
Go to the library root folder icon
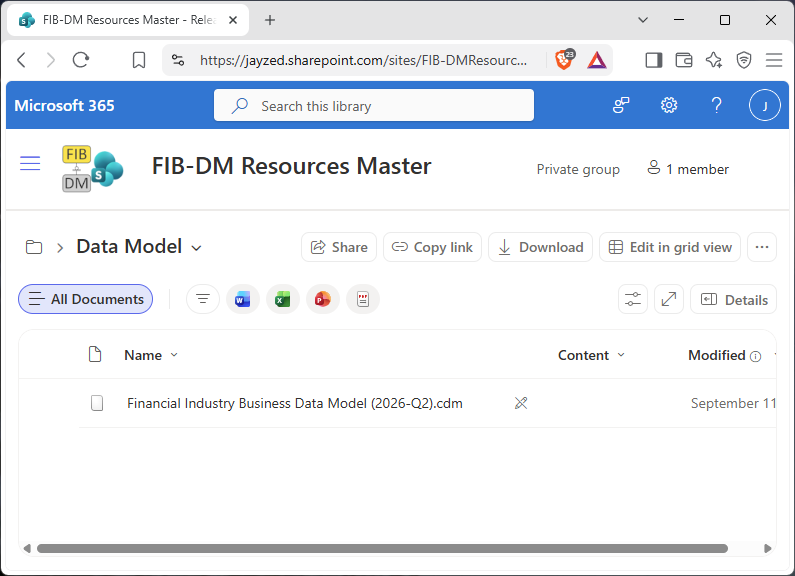34,247
